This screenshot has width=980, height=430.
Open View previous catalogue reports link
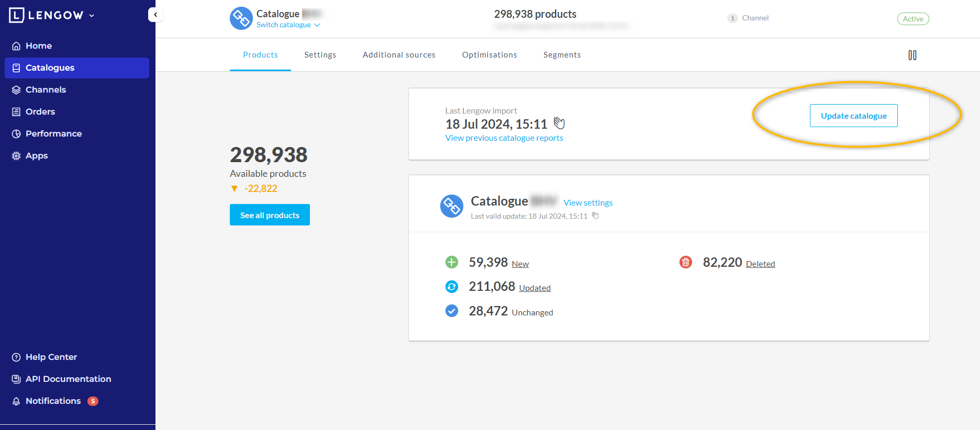[504, 138]
